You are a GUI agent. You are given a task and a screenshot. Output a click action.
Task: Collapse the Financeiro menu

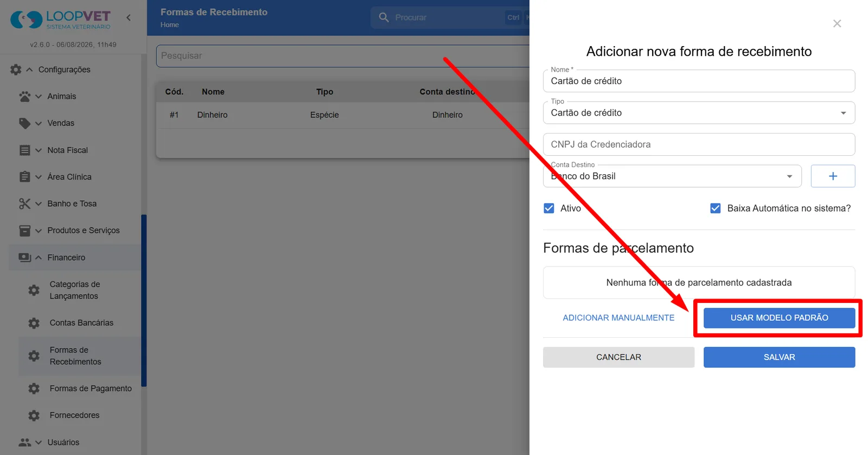(39, 257)
